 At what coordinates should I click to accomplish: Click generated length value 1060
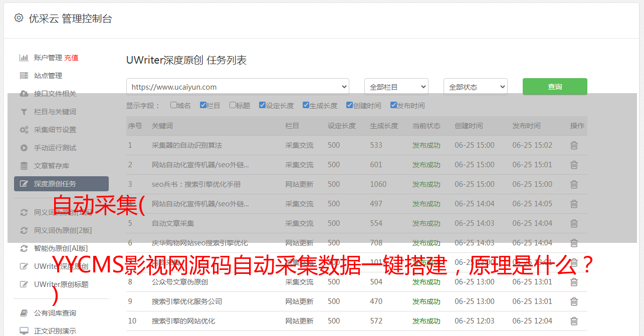pos(378,184)
